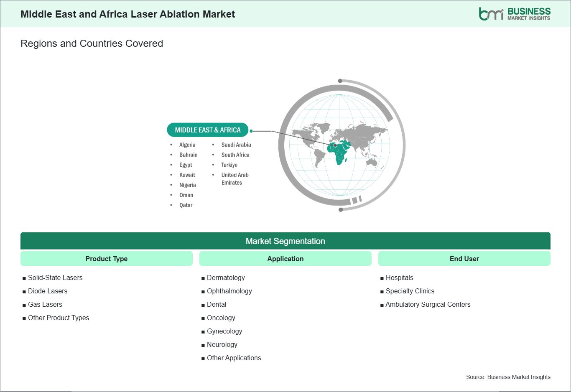
Task: Click the 'Turkiye' country entry
Action: (x=229, y=165)
